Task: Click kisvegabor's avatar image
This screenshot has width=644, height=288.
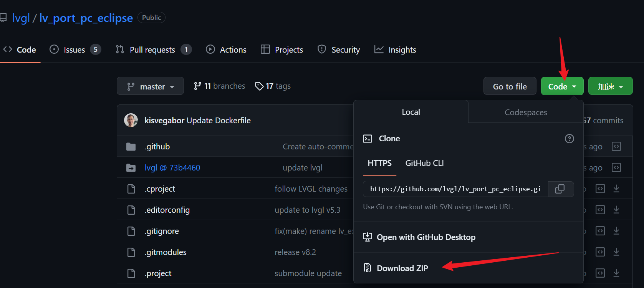Action: 131,120
